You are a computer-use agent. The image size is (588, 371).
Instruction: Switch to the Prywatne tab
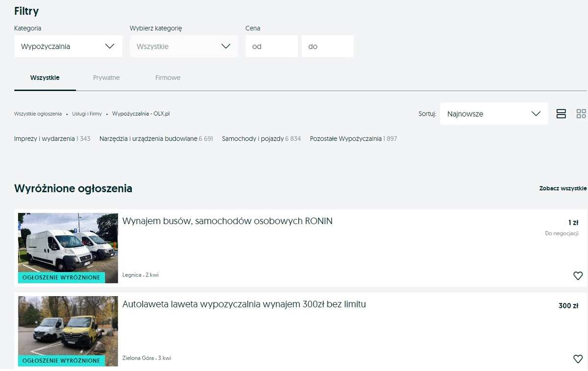[106, 78]
